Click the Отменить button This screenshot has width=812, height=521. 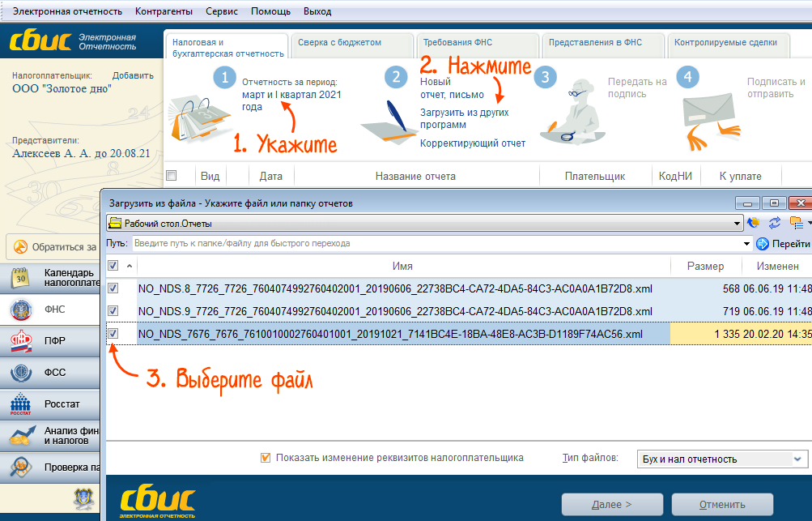[722, 505]
